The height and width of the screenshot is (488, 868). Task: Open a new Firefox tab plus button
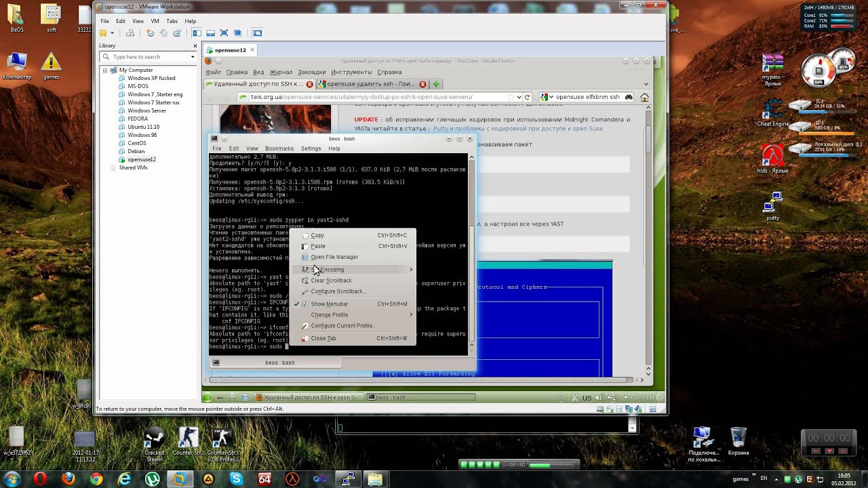point(436,84)
